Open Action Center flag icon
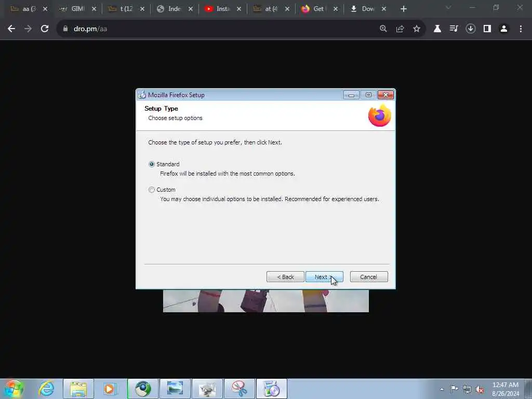 point(454,389)
